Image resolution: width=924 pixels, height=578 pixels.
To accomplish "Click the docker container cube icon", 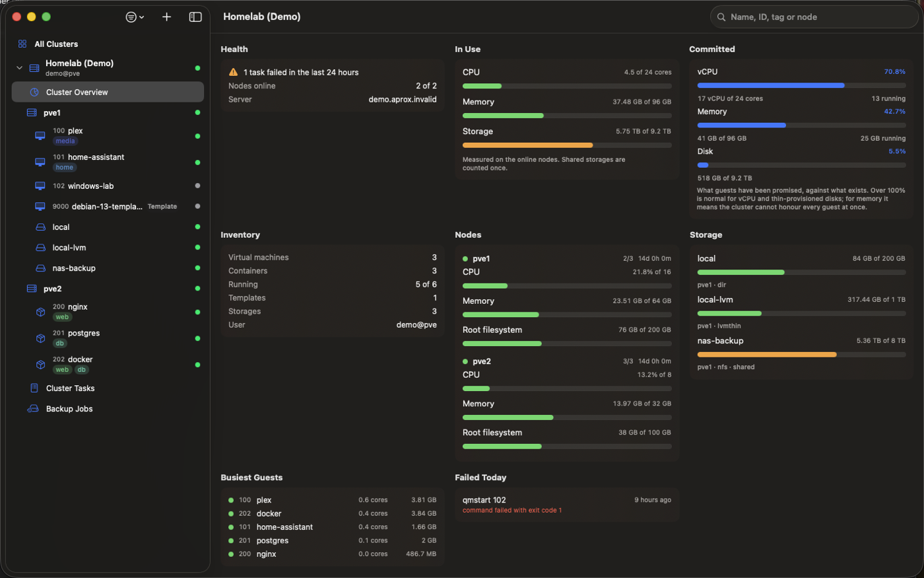I will pos(40,365).
